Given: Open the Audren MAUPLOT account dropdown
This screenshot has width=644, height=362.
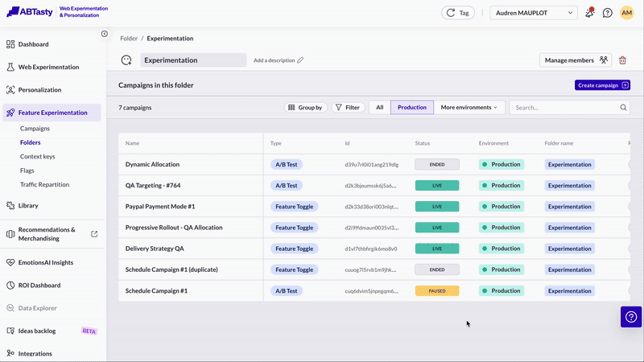Looking at the screenshot, I should [x=534, y=13].
